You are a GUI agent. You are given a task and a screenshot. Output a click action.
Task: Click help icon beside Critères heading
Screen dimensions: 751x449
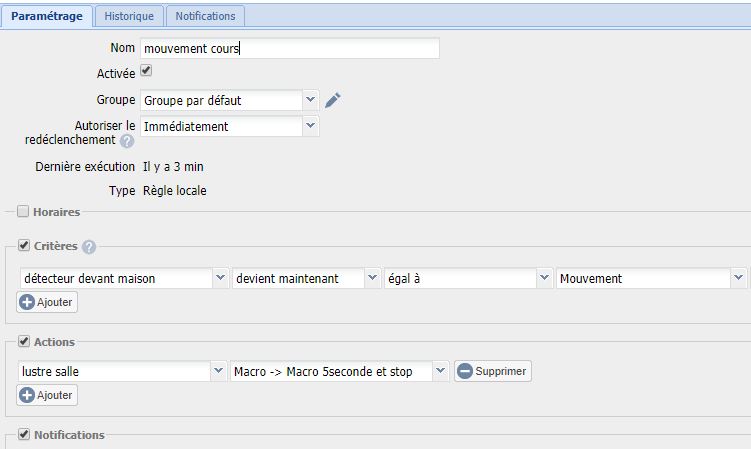coord(89,247)
